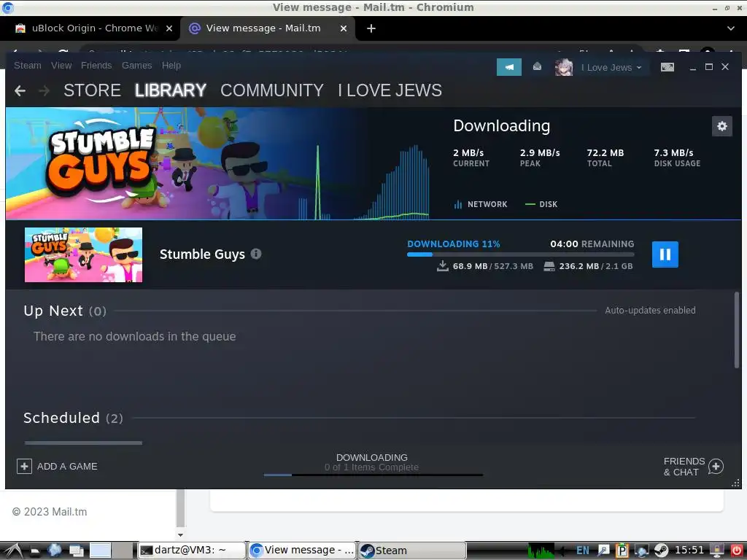Click the download size icon

coord(443,265)
